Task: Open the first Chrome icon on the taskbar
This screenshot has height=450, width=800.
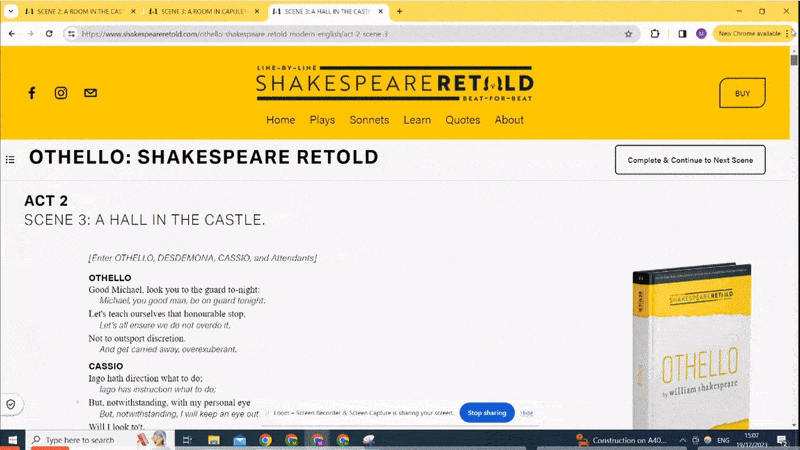Action: tap(265, 440)
